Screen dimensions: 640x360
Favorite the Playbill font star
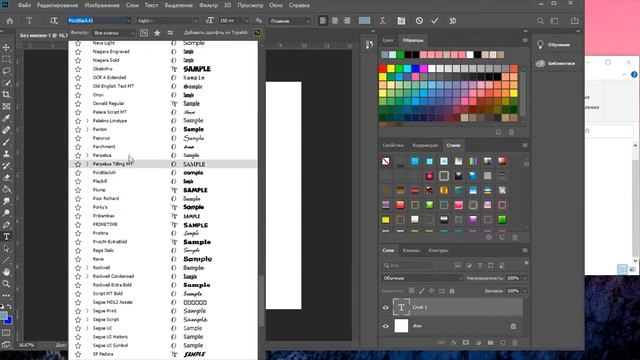coord(78,181)
